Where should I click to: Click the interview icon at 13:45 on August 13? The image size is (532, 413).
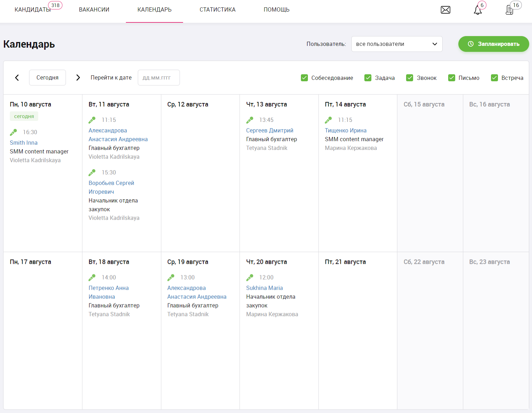[250, 120]
